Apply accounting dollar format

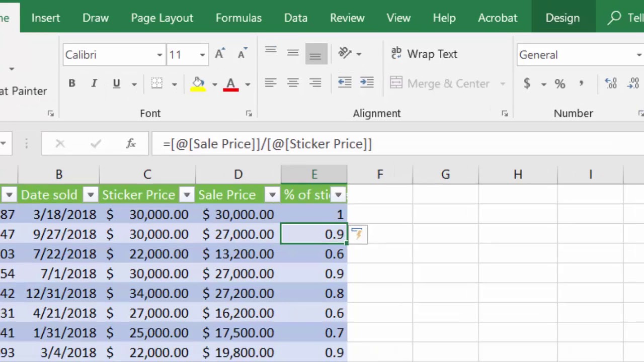[x=527, y=83]
